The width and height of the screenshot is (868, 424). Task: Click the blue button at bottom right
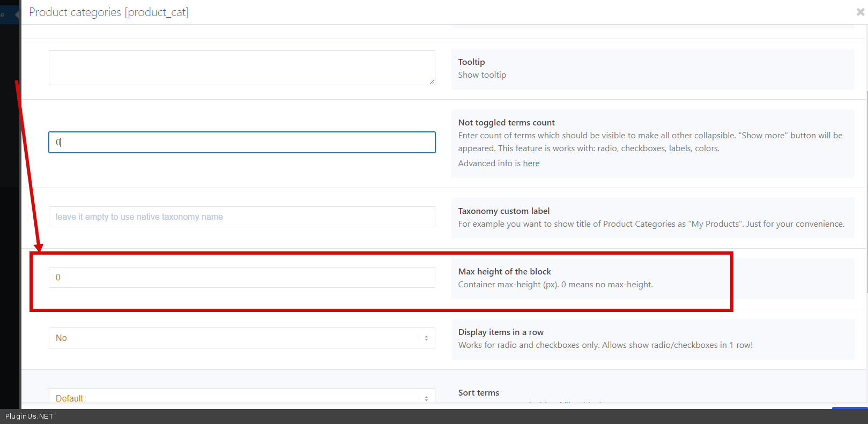(849, 408)
